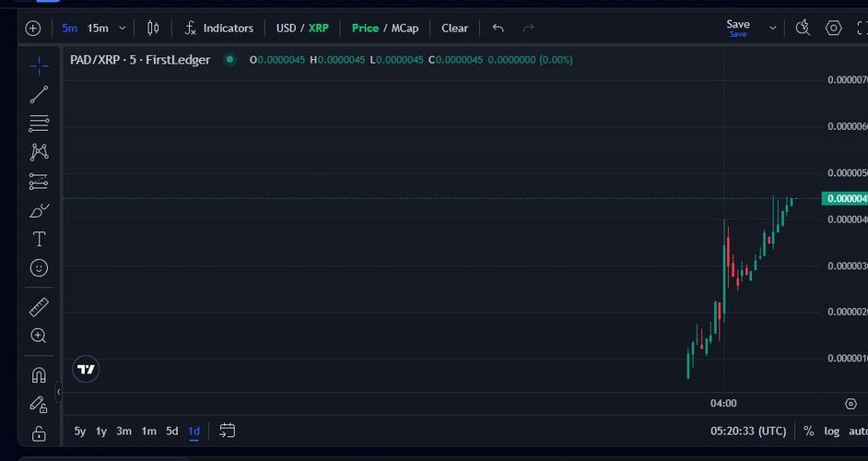Viewport: 868px width, 461px height.
Task: Set the date range to 1d
Action: [x=194, y=431]
